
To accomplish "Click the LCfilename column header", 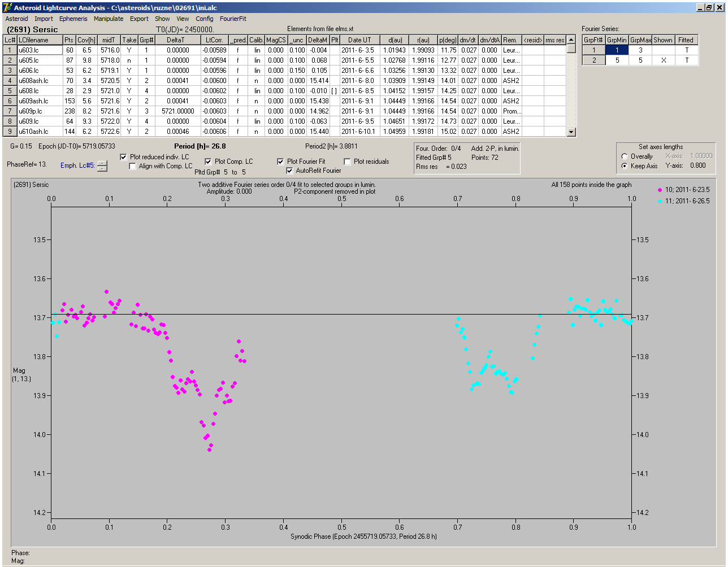I will (x=40, y=40).
